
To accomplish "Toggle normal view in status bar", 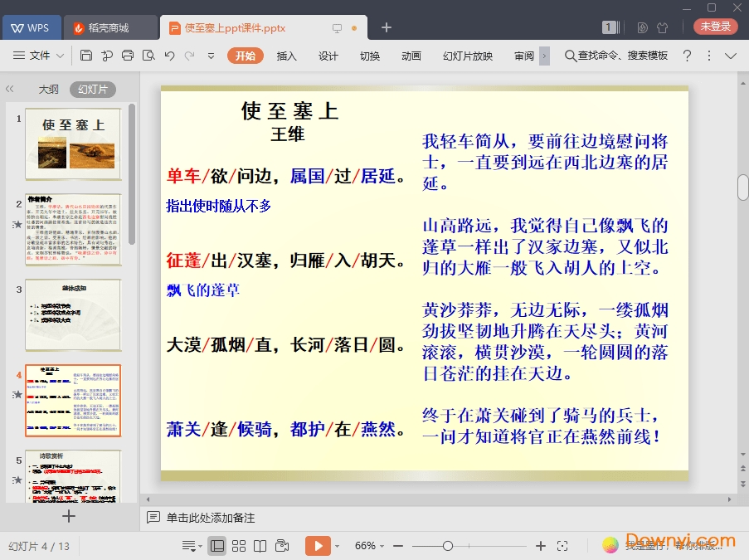I will (217, 546).
